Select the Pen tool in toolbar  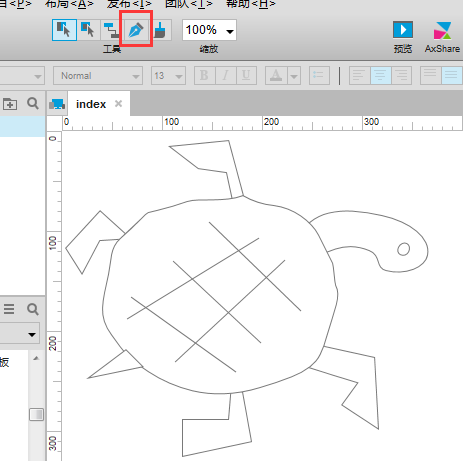(136, 30)
